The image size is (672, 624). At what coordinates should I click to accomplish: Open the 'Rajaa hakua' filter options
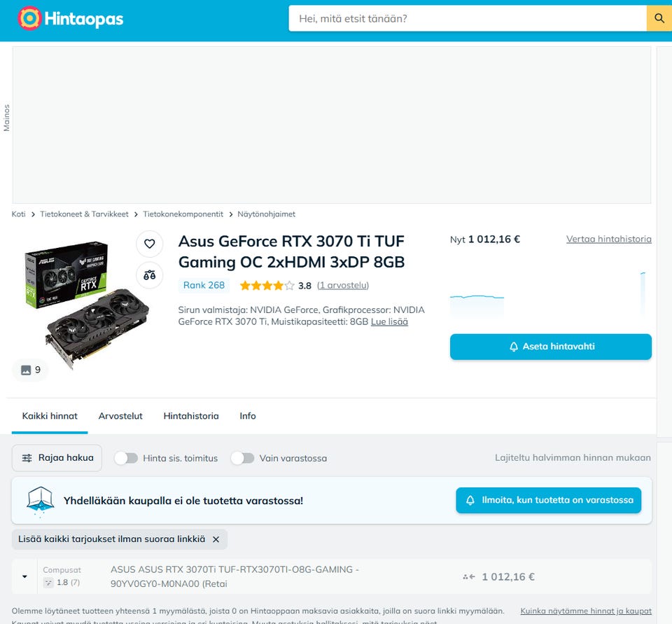click(x=57, y=458)
